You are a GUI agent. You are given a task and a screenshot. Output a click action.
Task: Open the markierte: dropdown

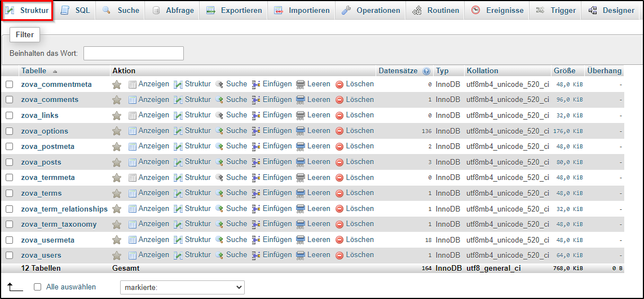point(182,288)
